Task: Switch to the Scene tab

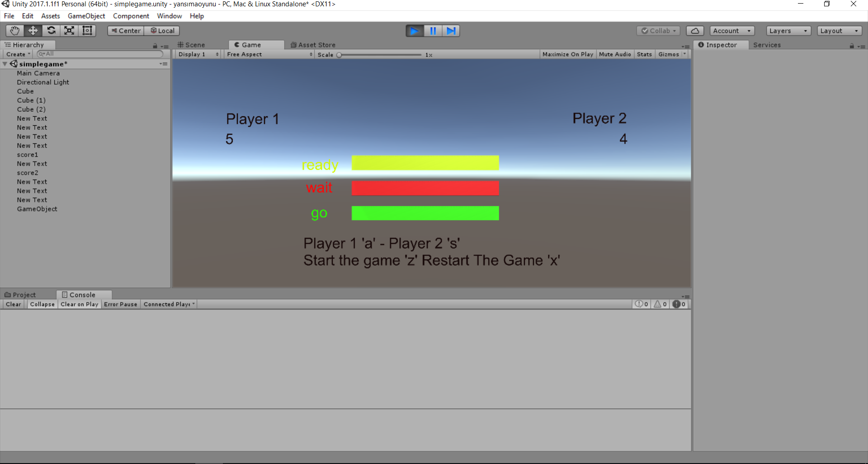Action: pos(192,45)
